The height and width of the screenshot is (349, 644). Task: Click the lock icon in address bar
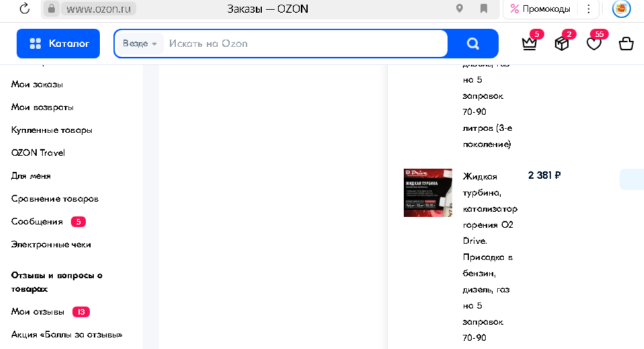[x=51, y=9]
